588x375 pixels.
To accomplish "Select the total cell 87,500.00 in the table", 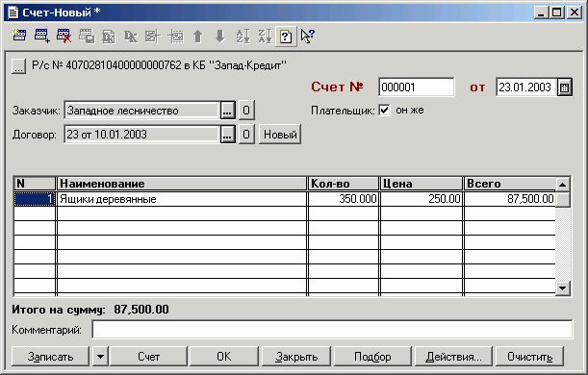I will click(509, 199).
